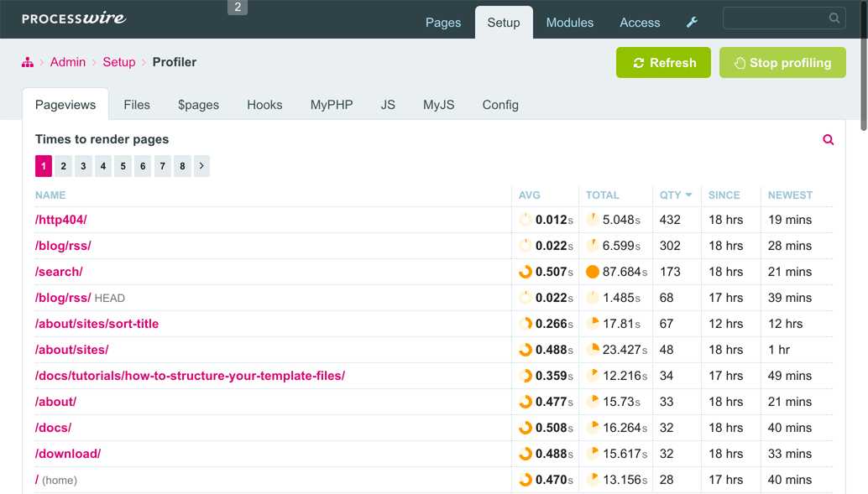
Task: Click the full orange pie icon for /search/ total
Action: tap(593, 272)
